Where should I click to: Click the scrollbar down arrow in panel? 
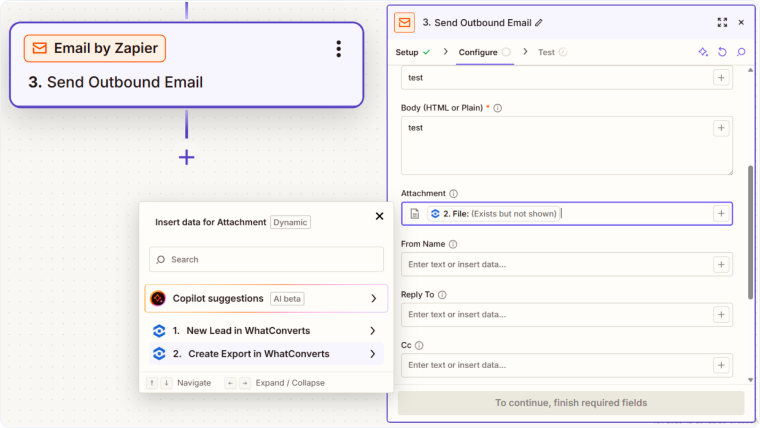pyautogui.click(x=750, y=380)
